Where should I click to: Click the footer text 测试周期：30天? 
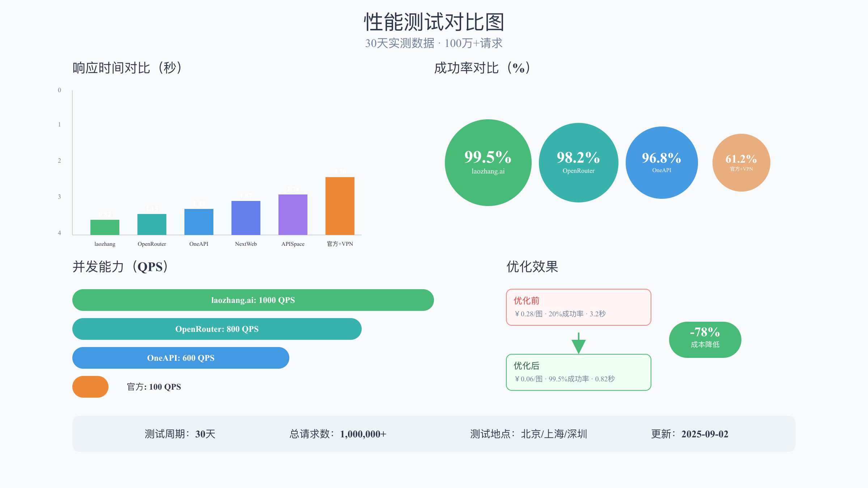[180, 434]
